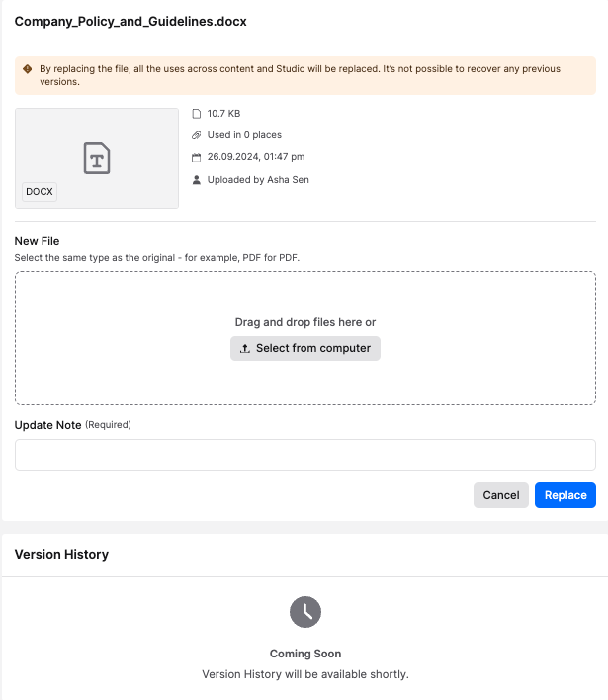Click the Update Note input field
Viewport: 608px width, 700px height.
pyautogui.click(x=305, y=455)
